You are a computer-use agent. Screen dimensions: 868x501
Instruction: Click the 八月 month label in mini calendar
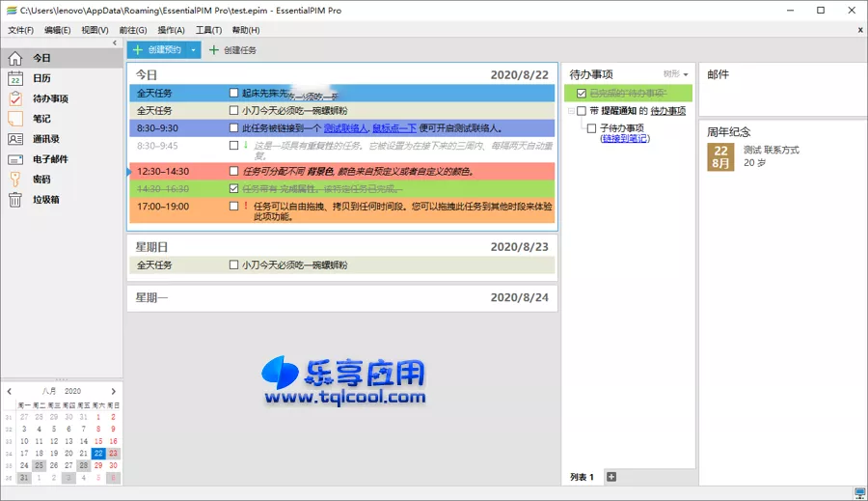pyautogui.click(x=49, y=391)
